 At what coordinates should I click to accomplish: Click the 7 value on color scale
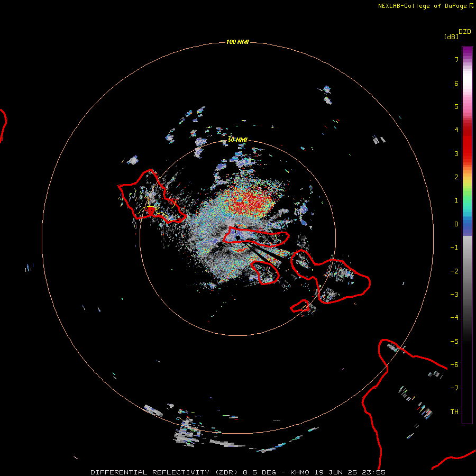point(456,59)
